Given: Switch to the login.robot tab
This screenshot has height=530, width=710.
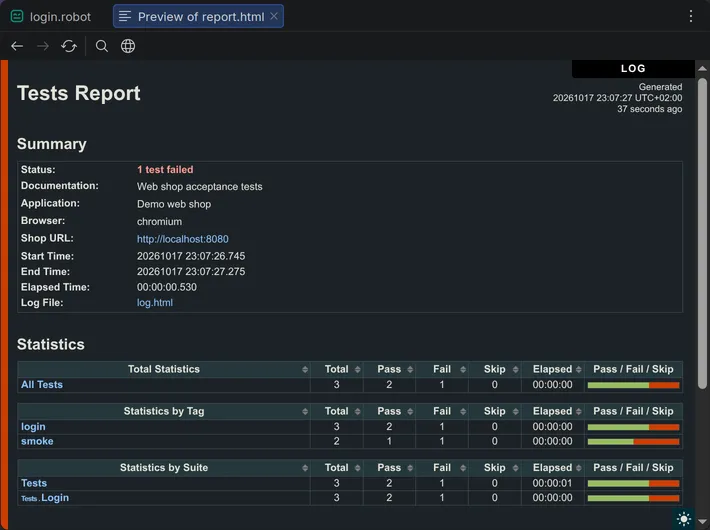Looking at the screenshot, I should pos(51,16).
